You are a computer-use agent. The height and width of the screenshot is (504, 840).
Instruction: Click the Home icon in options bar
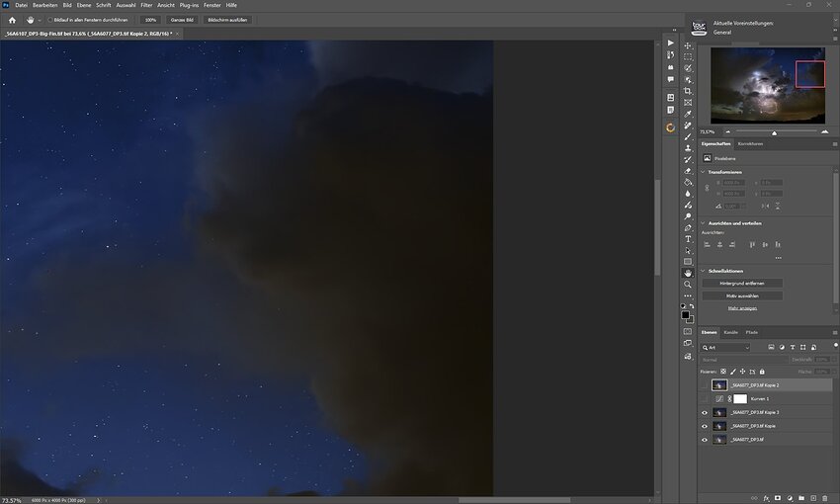11,19
